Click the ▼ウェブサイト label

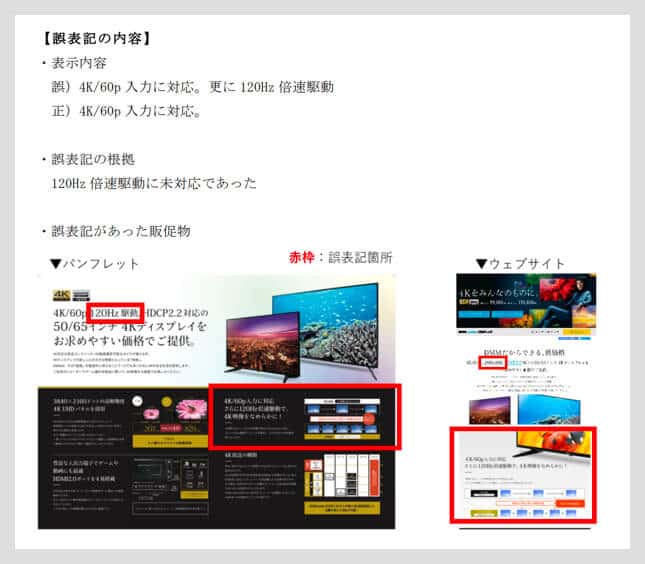click(520, 263)
